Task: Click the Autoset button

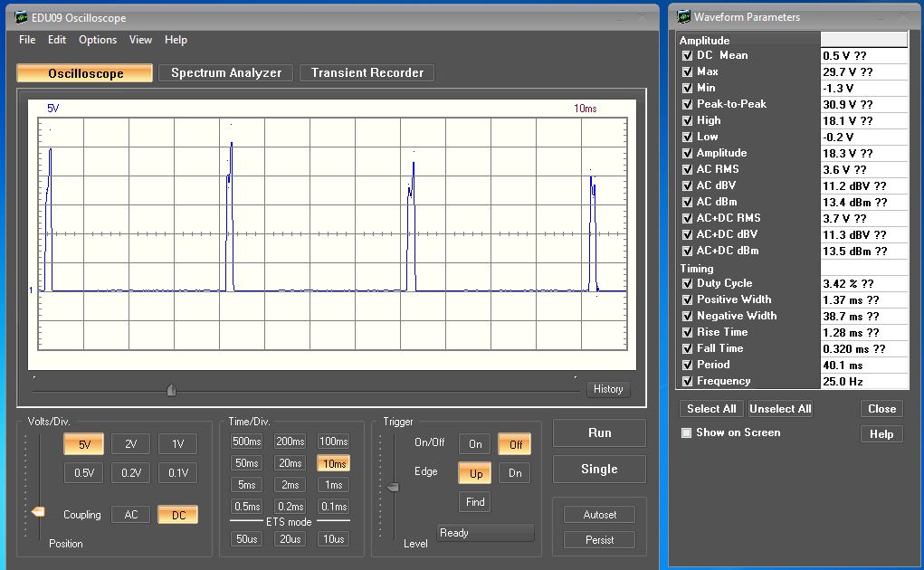Action: [x=599, y=515]
